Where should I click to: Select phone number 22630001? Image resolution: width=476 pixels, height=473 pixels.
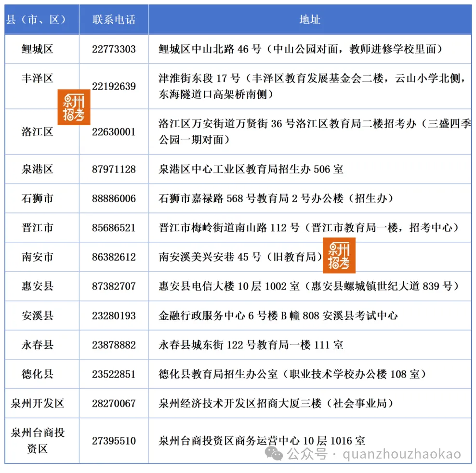[x=114, y=132]
